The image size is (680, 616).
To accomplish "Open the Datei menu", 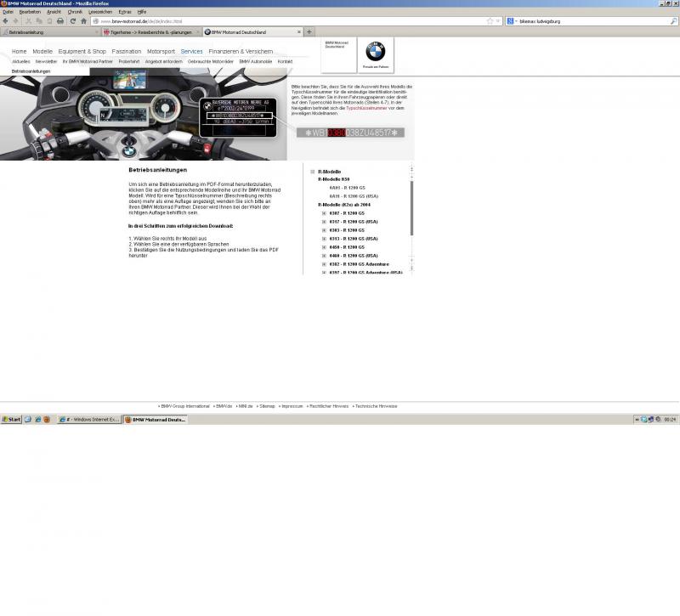I will coord(8,12).
